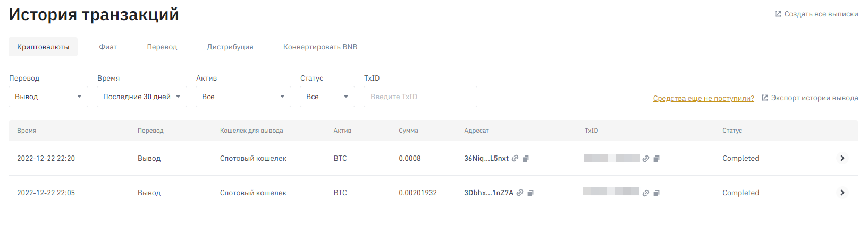This screenshot has width=868, height=226.
Task: Expand details of the 22:20 withdrawal row
Action: click(842, 158)
